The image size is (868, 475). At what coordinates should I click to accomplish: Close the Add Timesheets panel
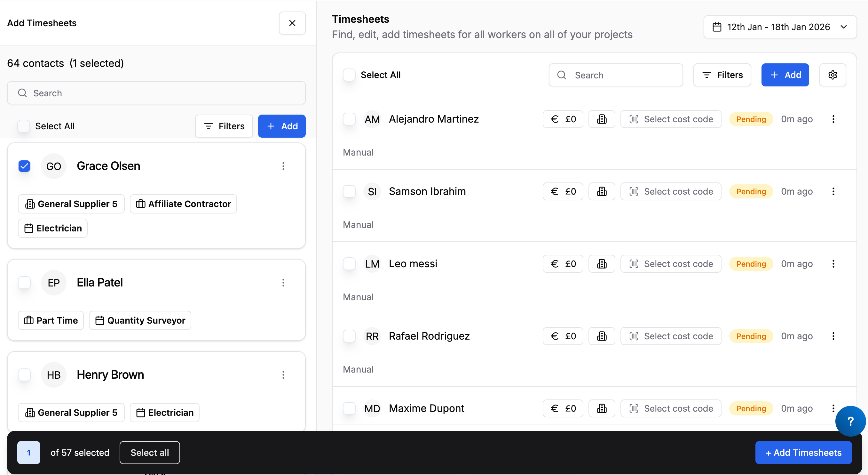point(292,23)
